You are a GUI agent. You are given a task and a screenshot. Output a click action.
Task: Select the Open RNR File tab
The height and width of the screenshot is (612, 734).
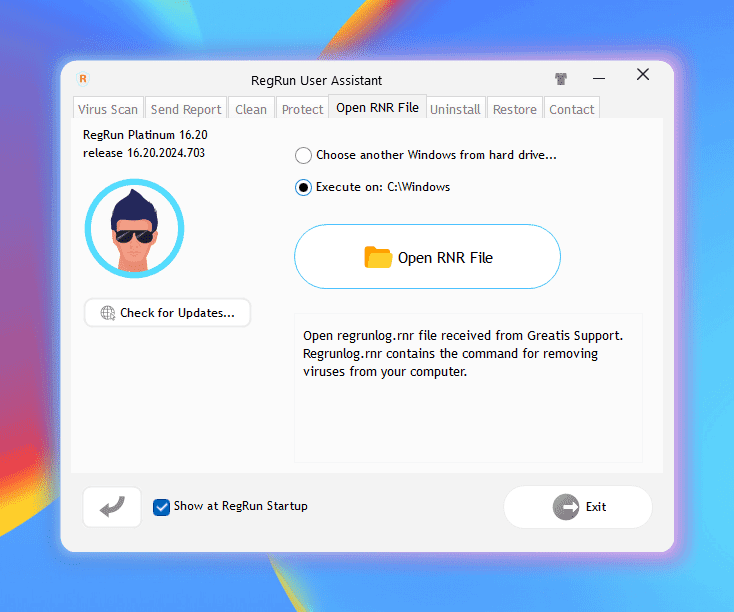click(x=377, y=108)
